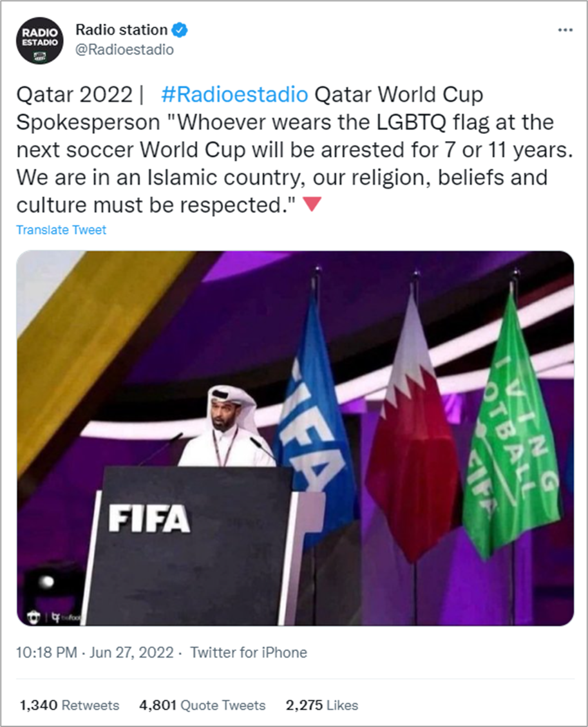Open the tweet's more options menu
The height and width of the screenshot is (727, 588).
[565, 30]
